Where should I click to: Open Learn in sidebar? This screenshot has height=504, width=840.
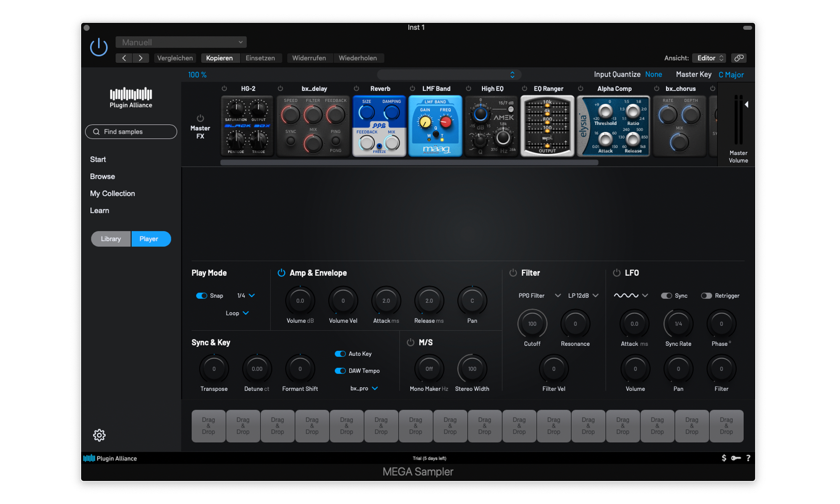100,211
